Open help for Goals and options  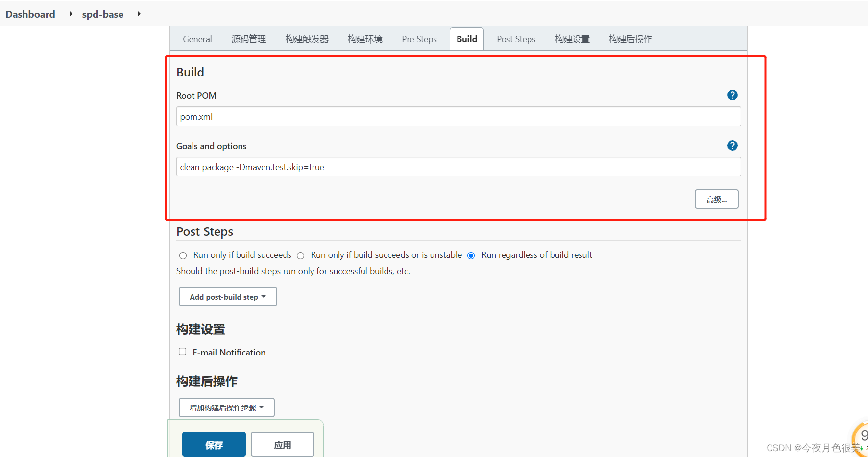pyautogui.click(x=732, y=146)
